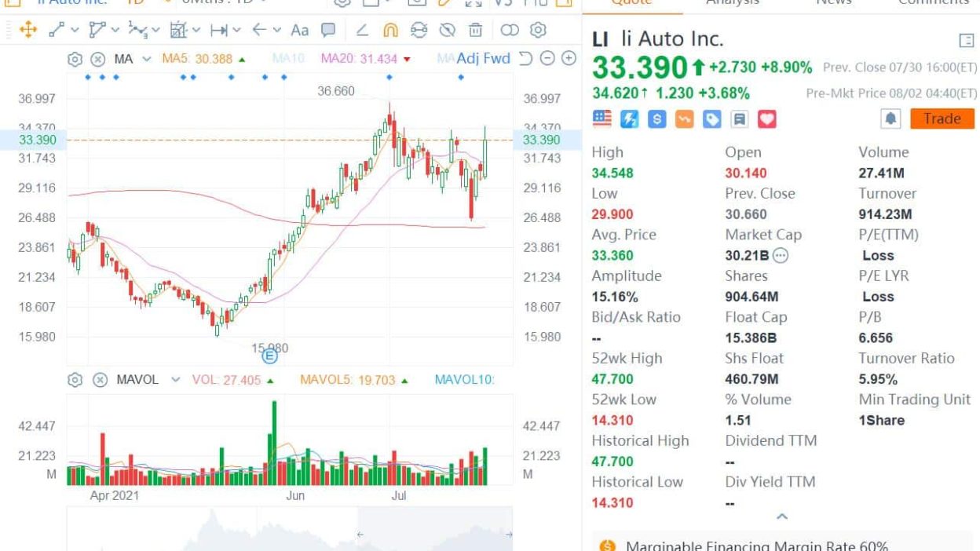Select the polyline path drawing tool
This screenshot has width=980, height=551.
pos(97,31)
